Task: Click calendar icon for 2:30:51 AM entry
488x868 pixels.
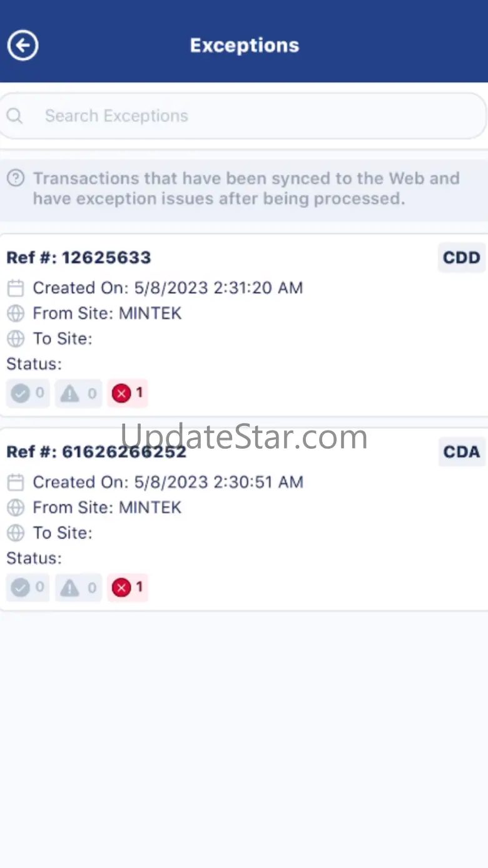Action: tap(16, 482)
